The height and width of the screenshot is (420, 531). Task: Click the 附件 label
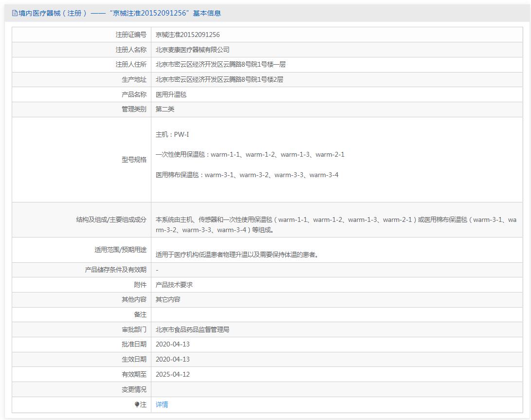click(x=140, y=285)
